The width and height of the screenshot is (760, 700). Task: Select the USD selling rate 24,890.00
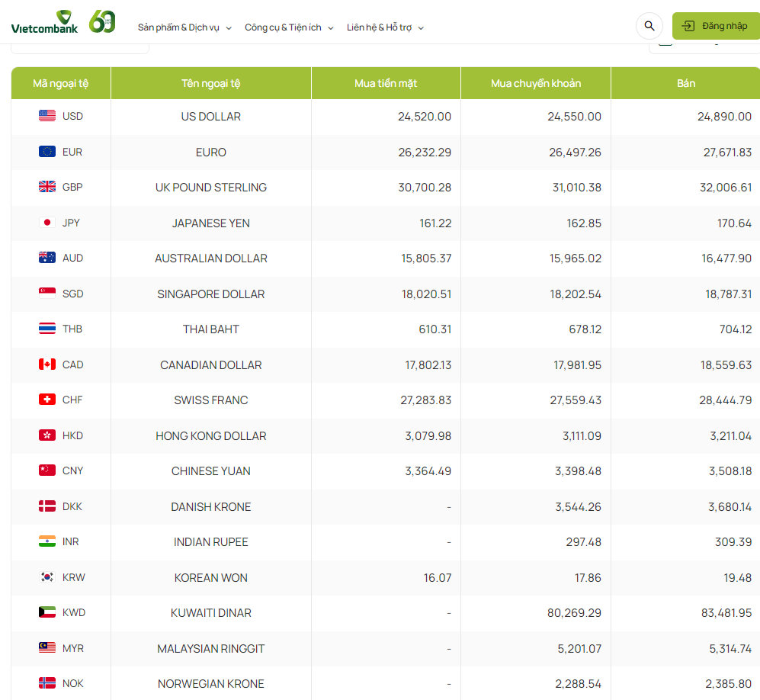(x=724, y=117)
